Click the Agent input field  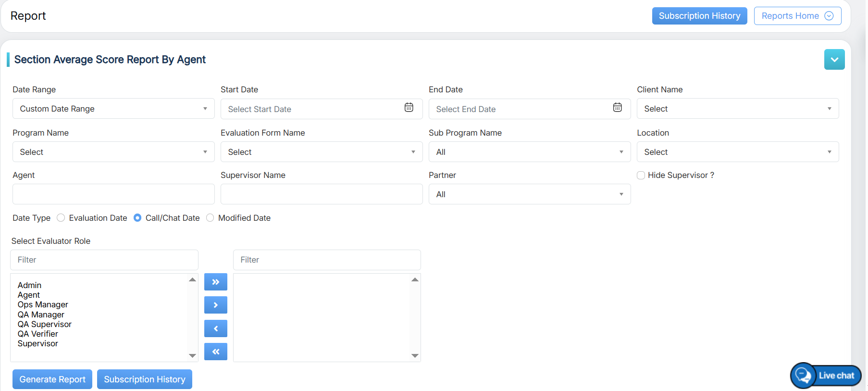click(113, 194)
